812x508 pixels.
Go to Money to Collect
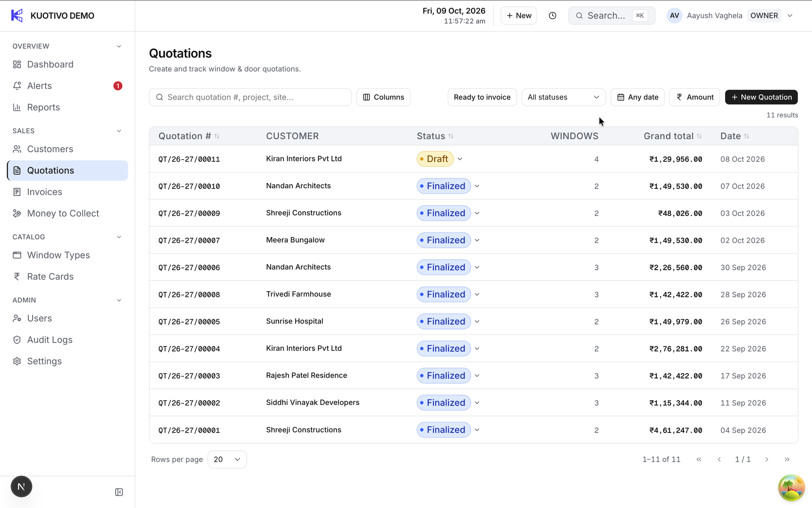pos(67,213)
